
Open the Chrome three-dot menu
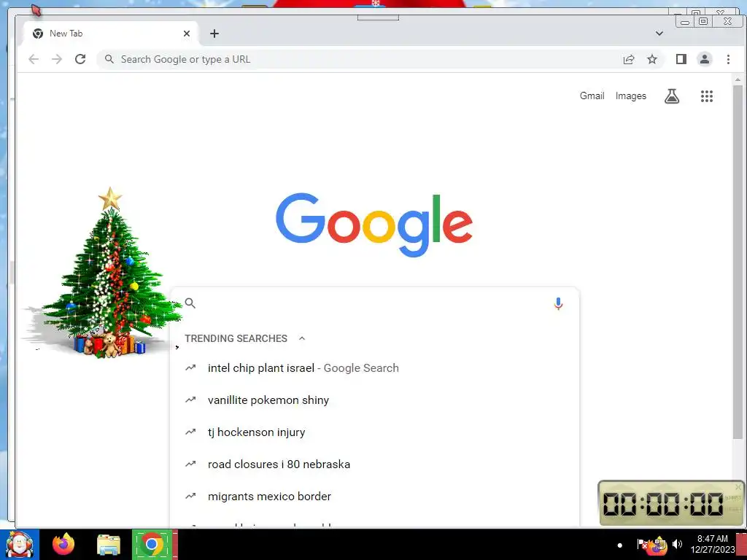pyautogui.click(x=728, y=59)
